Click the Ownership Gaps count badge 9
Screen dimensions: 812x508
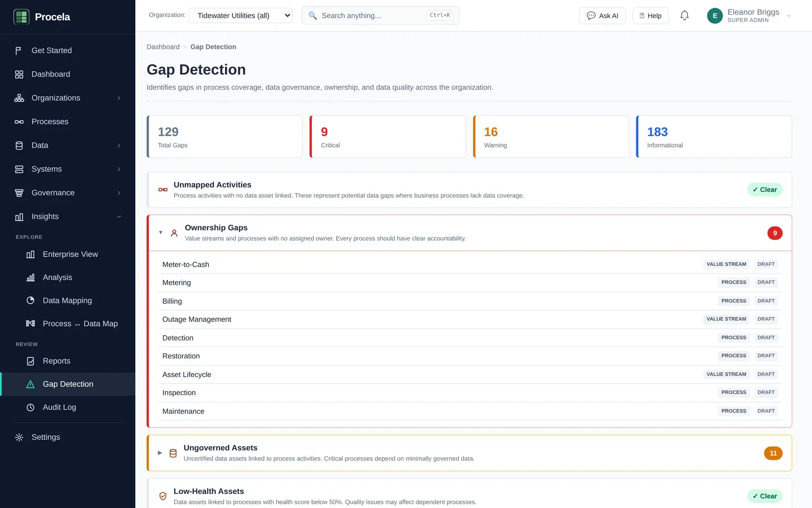point(775,233)
